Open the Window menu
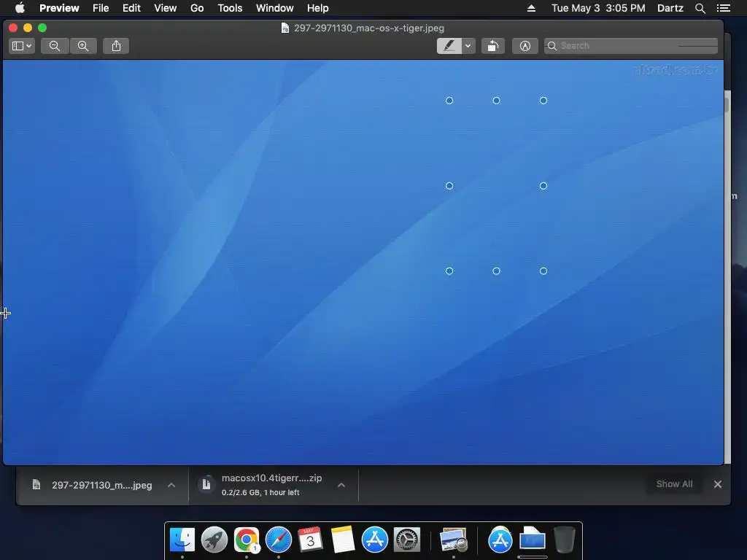Viewport: 747px width, 560px height. pyautogui.click(x=275, y=8)
